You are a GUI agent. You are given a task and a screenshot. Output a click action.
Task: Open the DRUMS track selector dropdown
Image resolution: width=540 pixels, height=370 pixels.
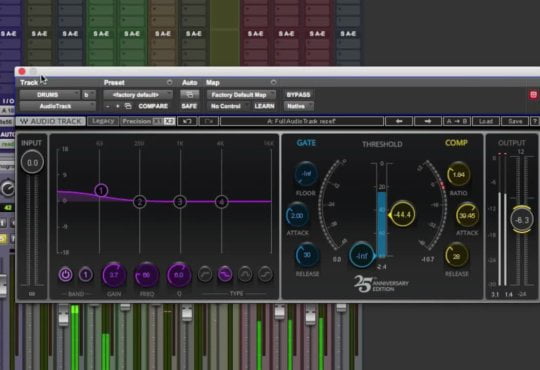click(x=50, y=95)
